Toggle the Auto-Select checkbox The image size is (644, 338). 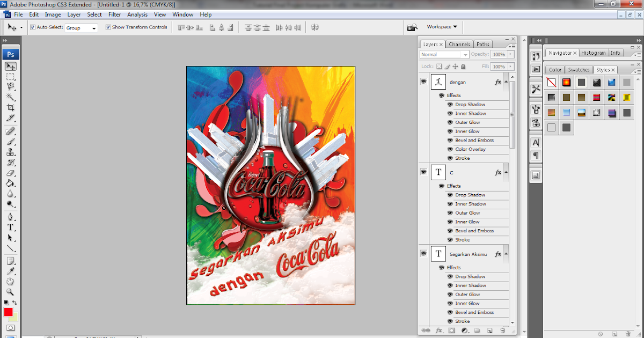pos(33,27)
